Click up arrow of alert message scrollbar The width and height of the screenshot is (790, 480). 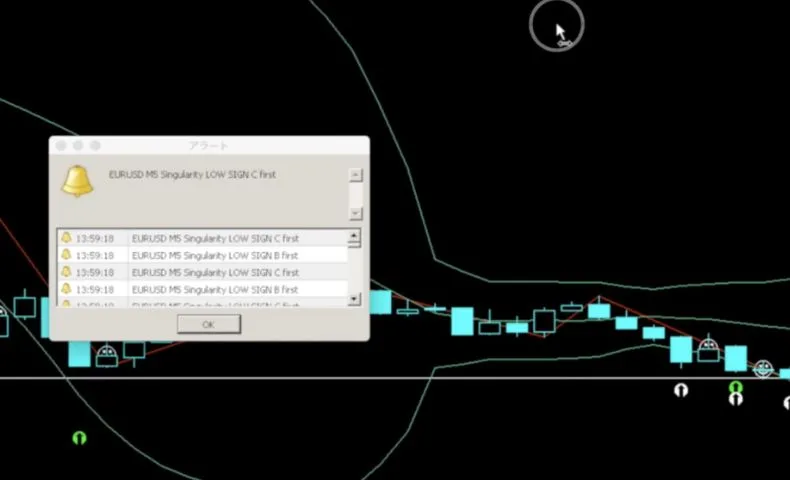pos(356,175)
